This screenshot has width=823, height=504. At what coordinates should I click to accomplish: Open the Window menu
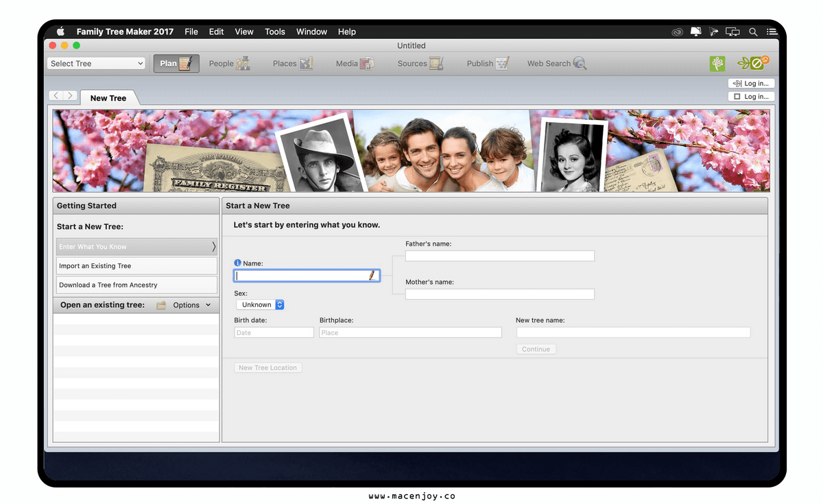(311, 32)
